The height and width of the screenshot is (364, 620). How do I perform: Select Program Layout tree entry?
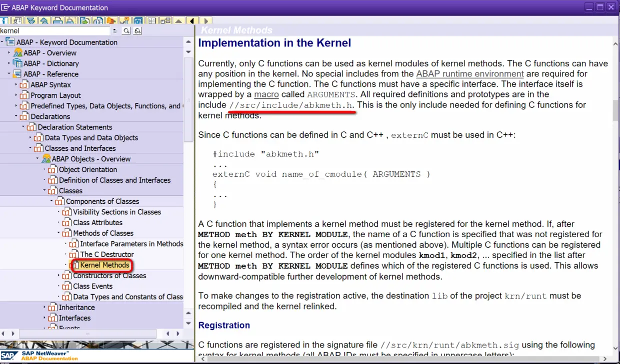55,95
